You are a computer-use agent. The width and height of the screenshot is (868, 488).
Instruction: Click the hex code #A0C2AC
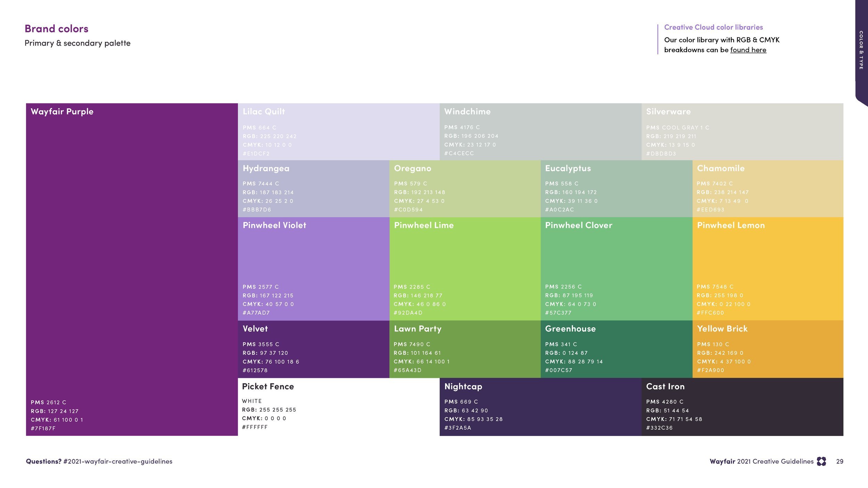[560, 210]
